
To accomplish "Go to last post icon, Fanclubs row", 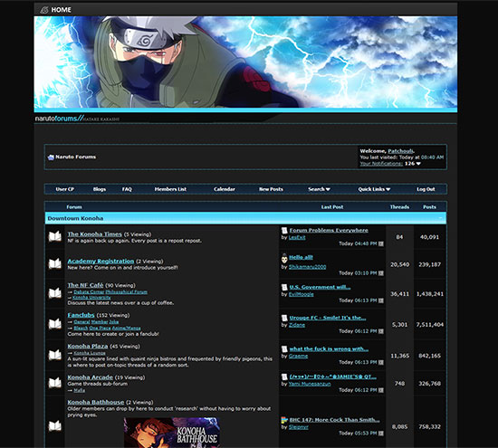I will [x=381, y=331].
